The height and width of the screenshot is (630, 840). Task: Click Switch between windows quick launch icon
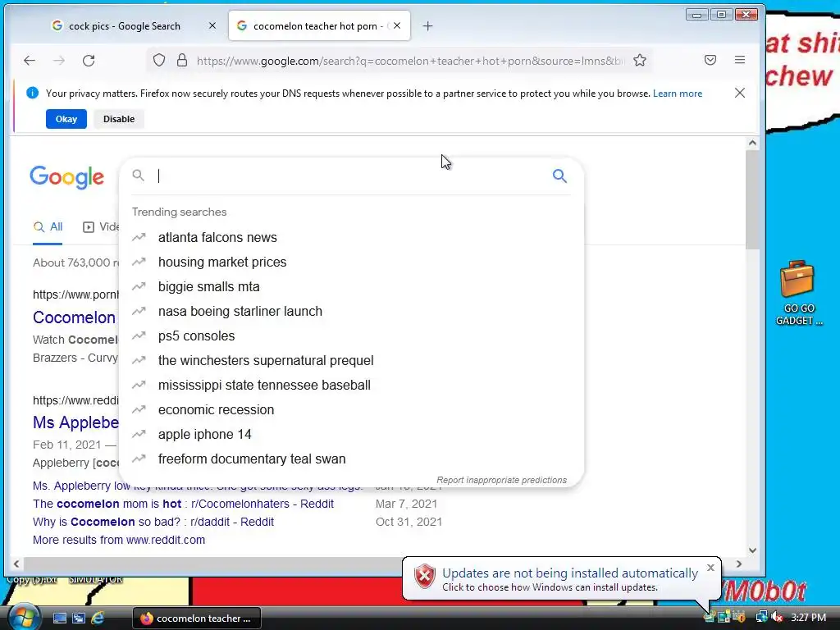point(79,619)
